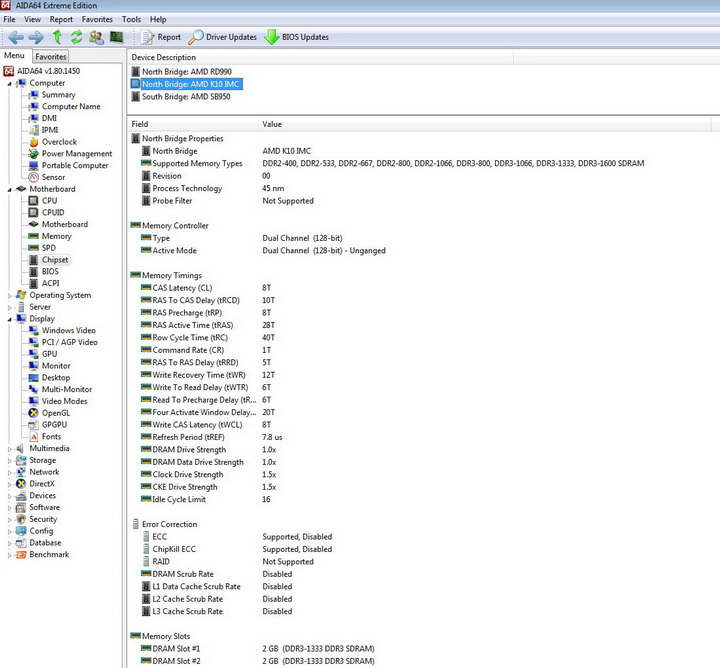Click the Security shield icon

tap(21, 519)
